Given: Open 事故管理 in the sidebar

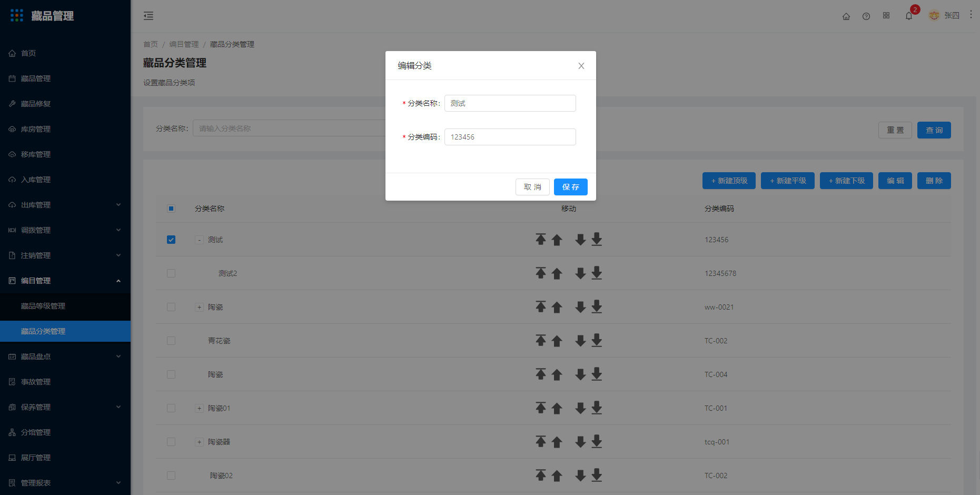Looking at the screenshot, I should pos(65,382).
